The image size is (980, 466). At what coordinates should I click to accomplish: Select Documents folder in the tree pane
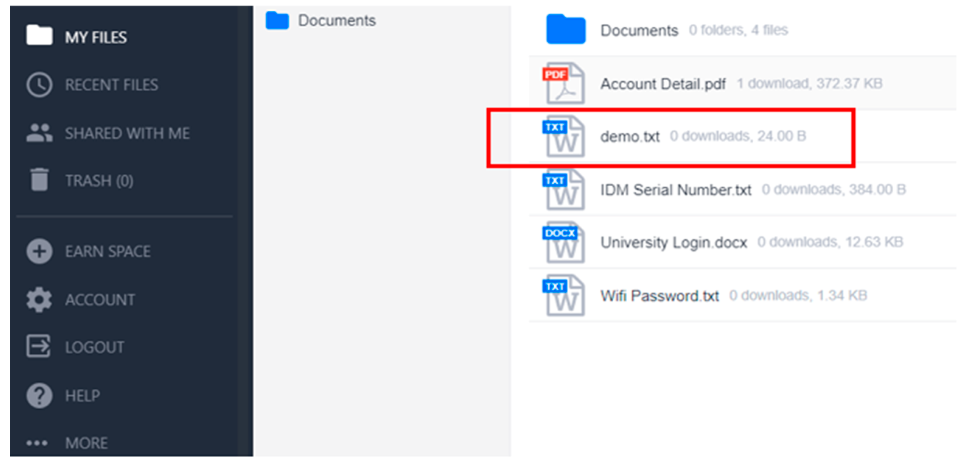[336, 21]
